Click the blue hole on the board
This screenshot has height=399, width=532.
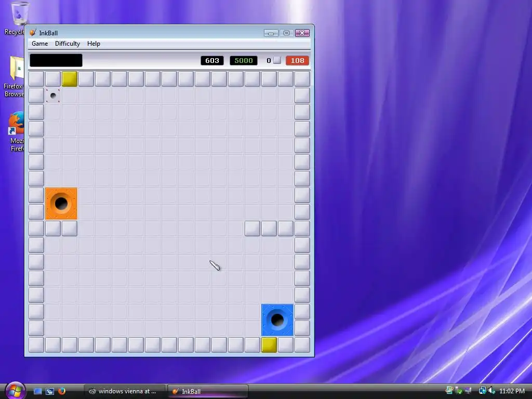277,320
